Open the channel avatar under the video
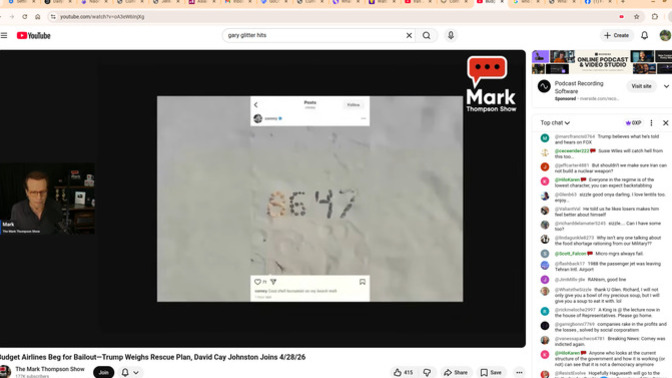Screen dimensions: 672x378 click(5, 372)
